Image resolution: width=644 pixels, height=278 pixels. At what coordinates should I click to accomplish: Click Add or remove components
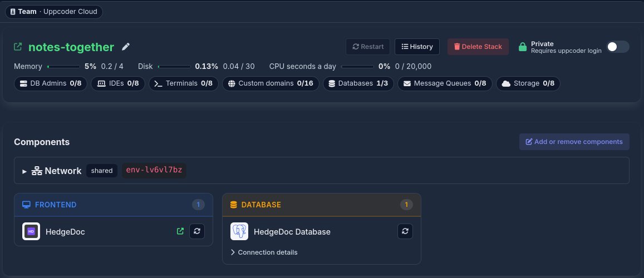coord(574,141)
